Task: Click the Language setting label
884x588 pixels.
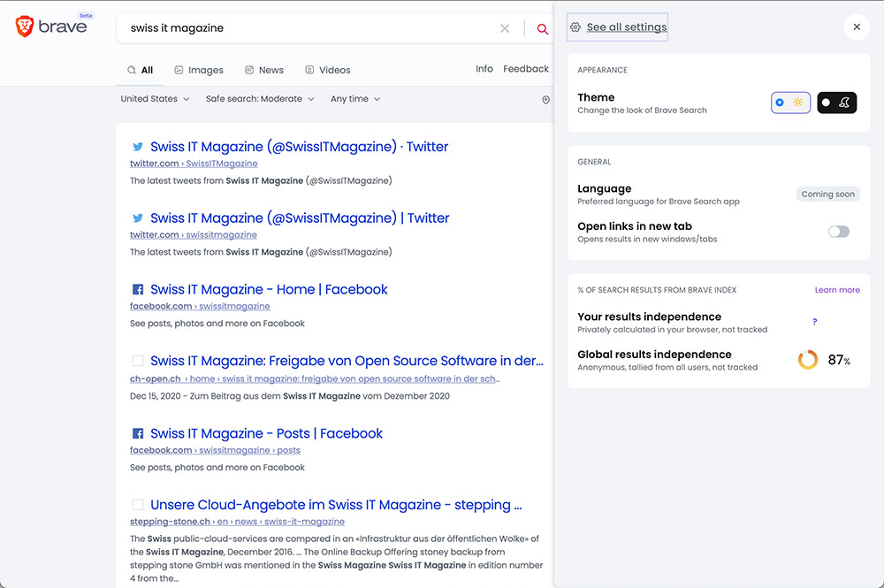Action: click(x=605, y=189)
